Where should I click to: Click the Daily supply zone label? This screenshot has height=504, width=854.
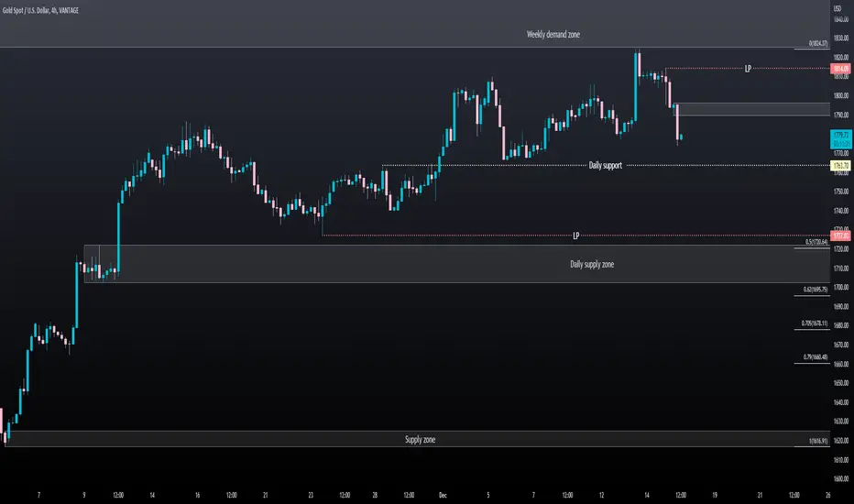click(x=592, y=264)
